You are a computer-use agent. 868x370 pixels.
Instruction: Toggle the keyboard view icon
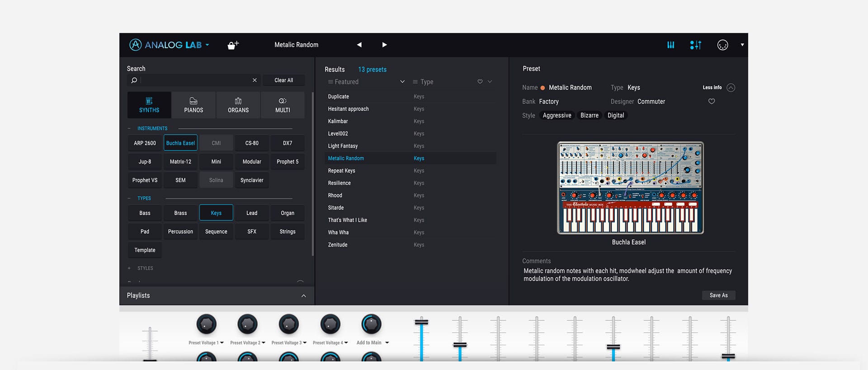(671, 45)
